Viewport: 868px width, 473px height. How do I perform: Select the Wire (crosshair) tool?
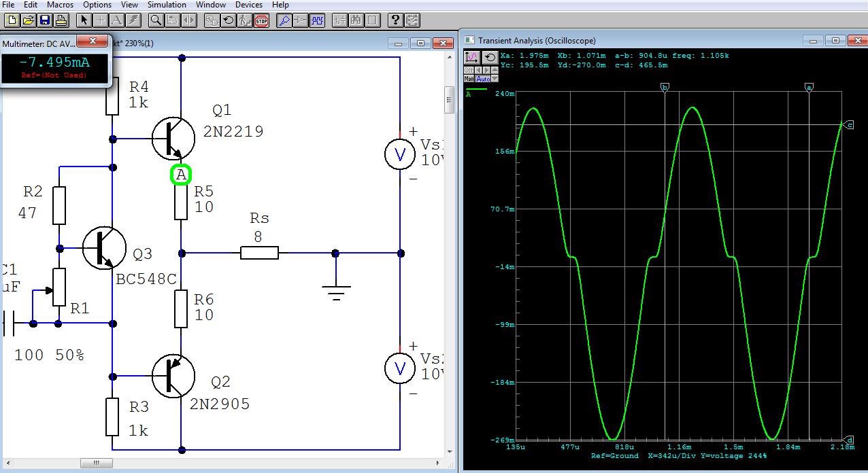point(100,20)
